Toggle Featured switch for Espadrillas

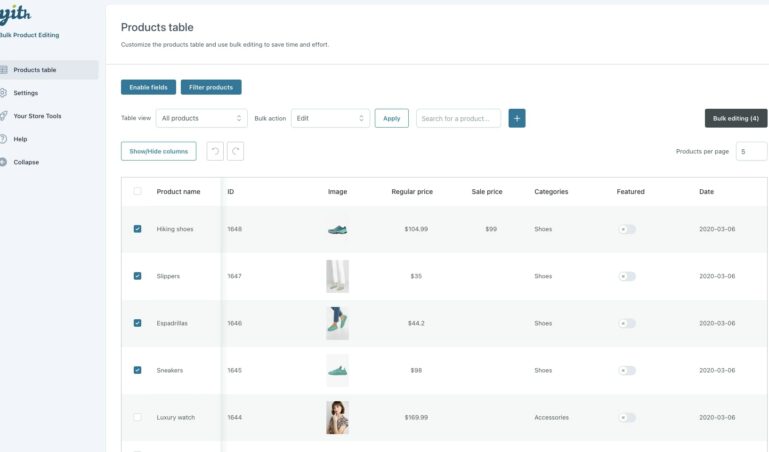pos(627,323)
